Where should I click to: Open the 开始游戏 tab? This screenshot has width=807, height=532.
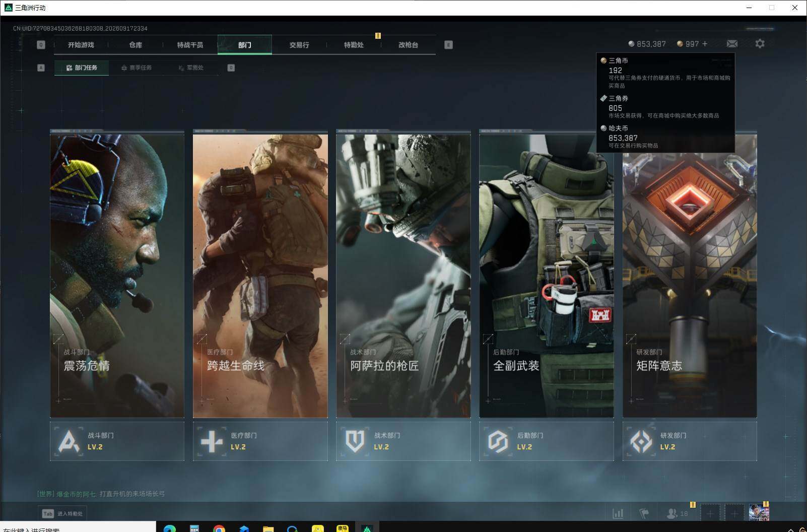81,45
